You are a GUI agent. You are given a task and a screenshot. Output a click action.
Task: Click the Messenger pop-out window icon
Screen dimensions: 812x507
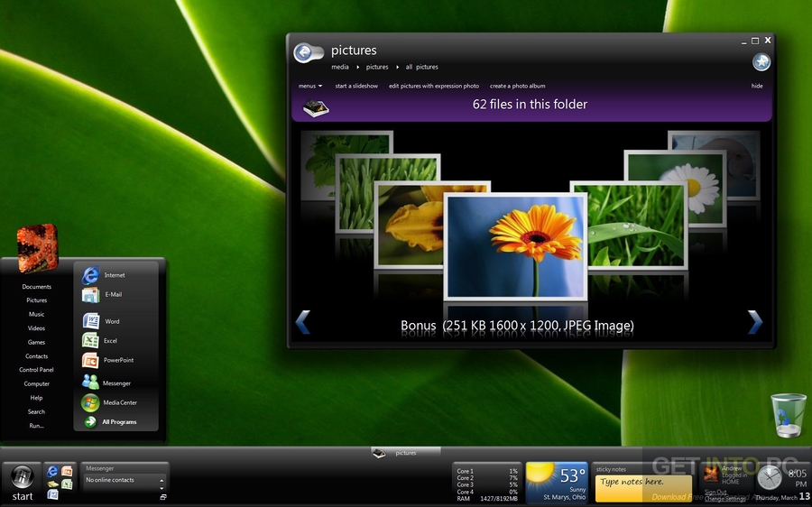(163, 497)
